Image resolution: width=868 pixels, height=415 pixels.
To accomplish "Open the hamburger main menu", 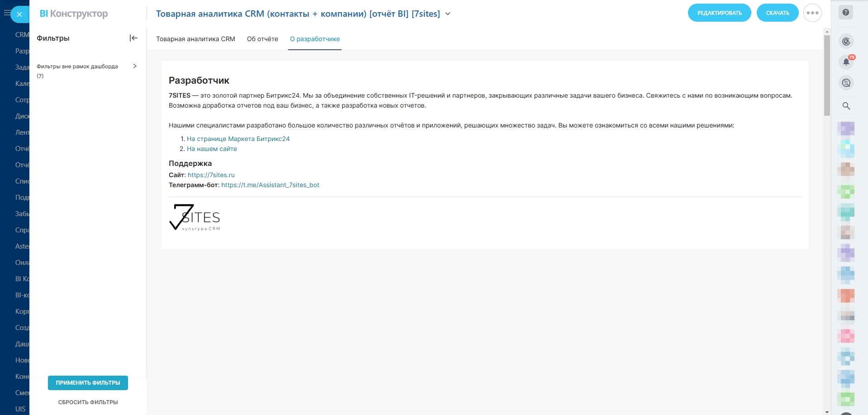I will (6, 13).
